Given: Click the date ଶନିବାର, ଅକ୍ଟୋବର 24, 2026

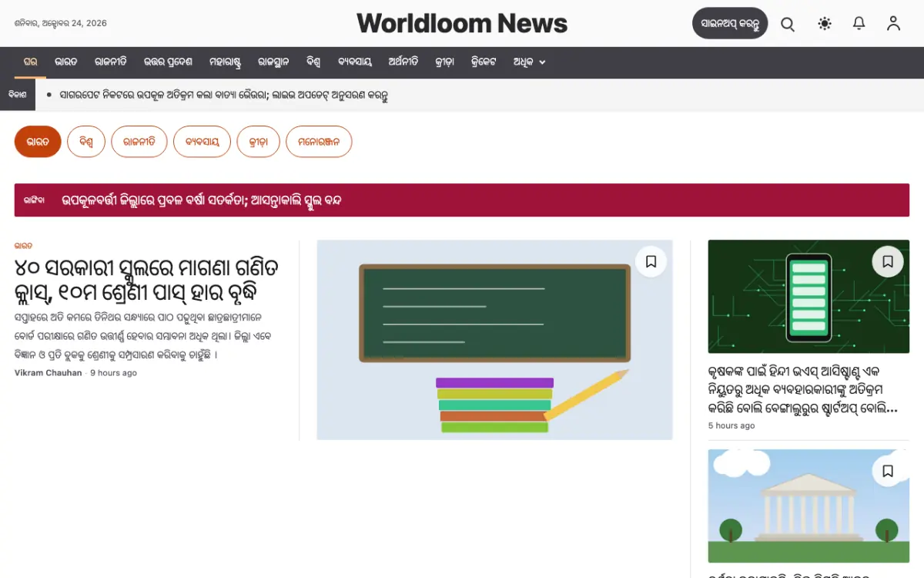Looking at the screenshot, I should [61, 23].
